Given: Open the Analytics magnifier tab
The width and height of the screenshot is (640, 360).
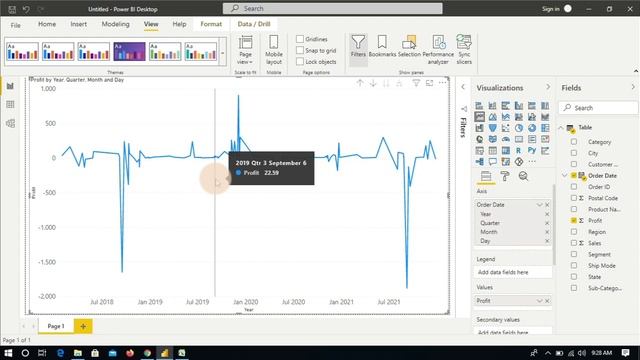Looking at the screenshot, I should pos(523,176).
